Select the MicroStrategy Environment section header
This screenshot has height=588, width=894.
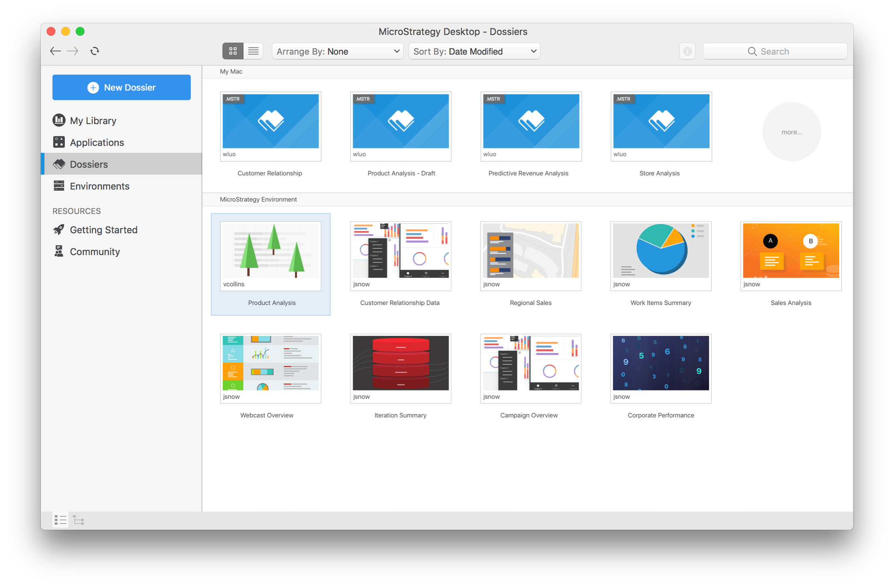[258, 199]
